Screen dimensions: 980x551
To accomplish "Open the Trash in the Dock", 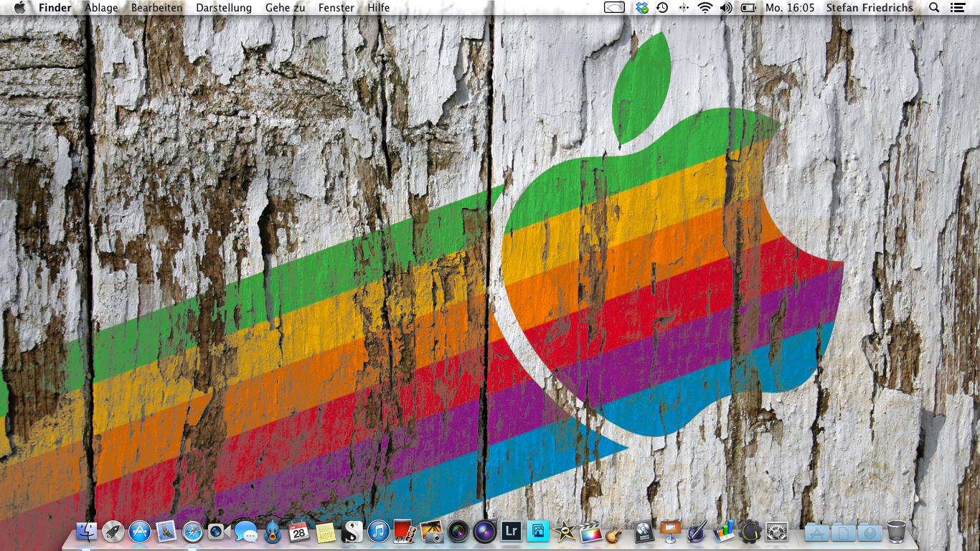I will pyautogui.click(x=896, y=532).
